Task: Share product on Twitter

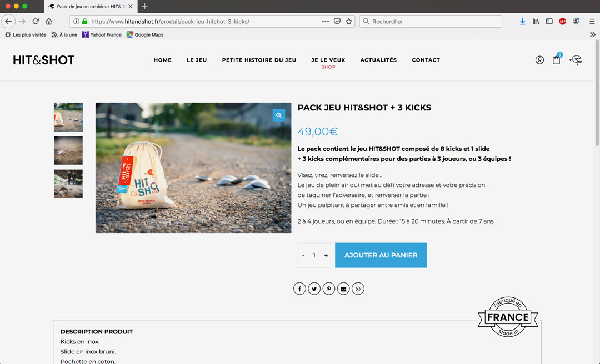Action: (x=314, y=289)
